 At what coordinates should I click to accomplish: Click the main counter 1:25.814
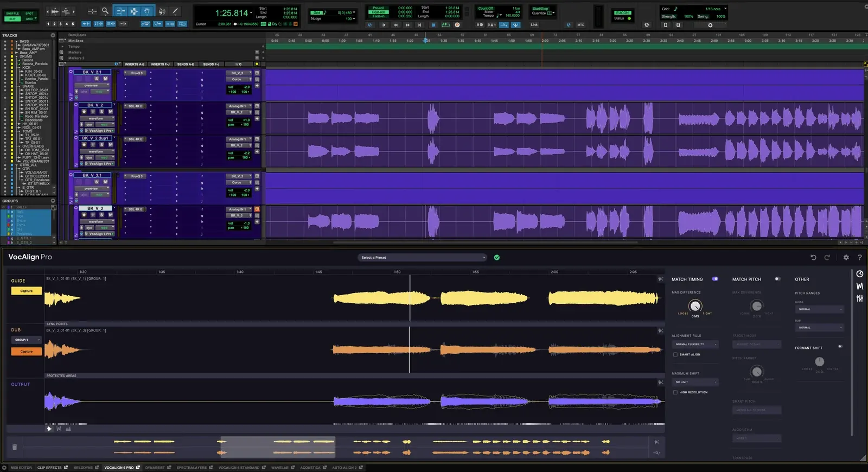click(232, 13)
